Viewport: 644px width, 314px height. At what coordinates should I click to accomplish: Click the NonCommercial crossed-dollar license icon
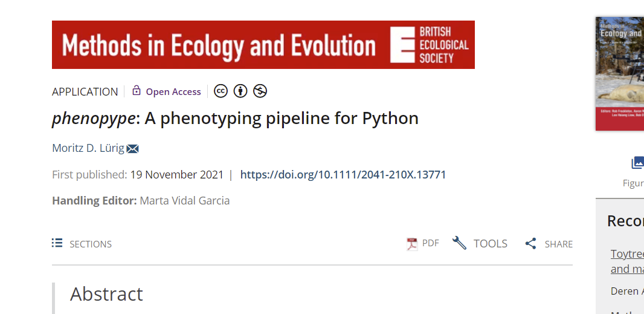coord(260,91)
